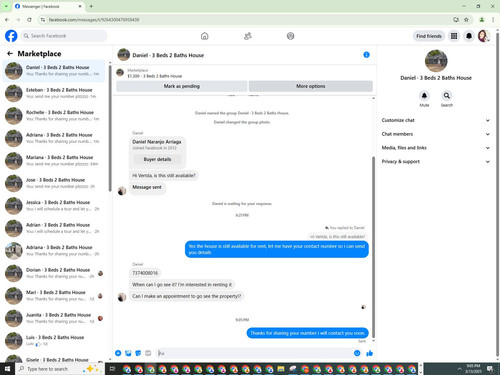This screenshot has width=500, height=375.
Task: Open the Windows notification center icon
Action: pos(490,369)
